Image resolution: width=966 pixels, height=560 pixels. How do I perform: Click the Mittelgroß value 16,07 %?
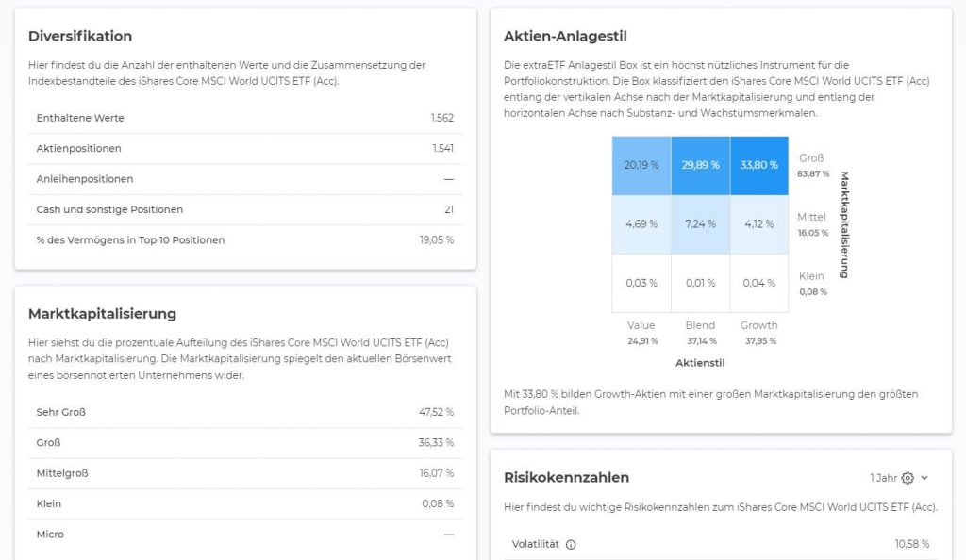[437, 473]
